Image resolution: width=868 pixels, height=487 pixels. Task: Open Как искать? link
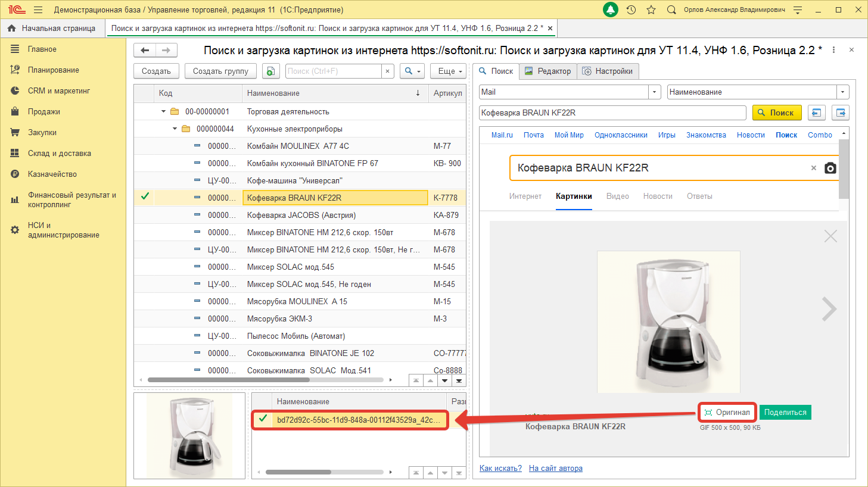(x=500, y=468)
